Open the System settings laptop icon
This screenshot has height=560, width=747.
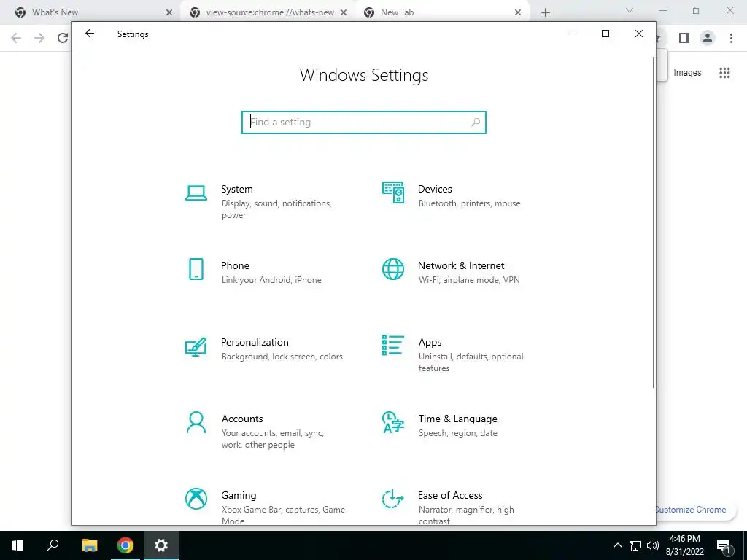tap(196, 192)
